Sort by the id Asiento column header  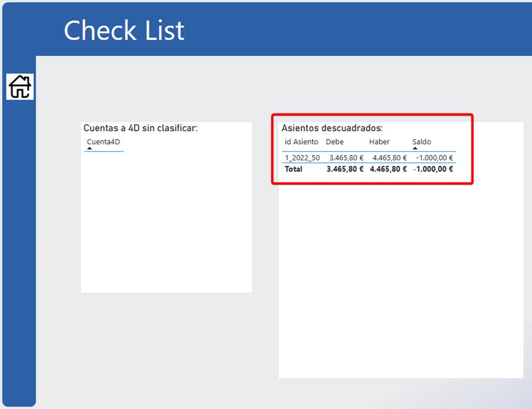click(301, 142)
